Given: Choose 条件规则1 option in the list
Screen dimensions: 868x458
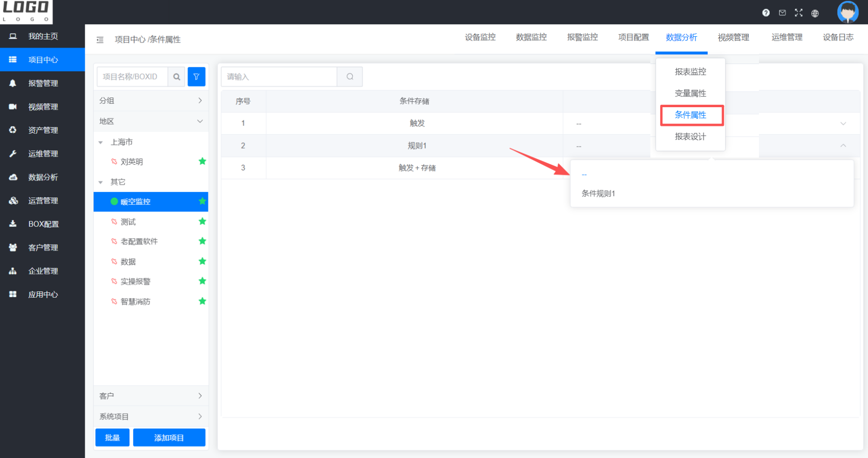Looking at the screenshot, I should tap(599, 193).
